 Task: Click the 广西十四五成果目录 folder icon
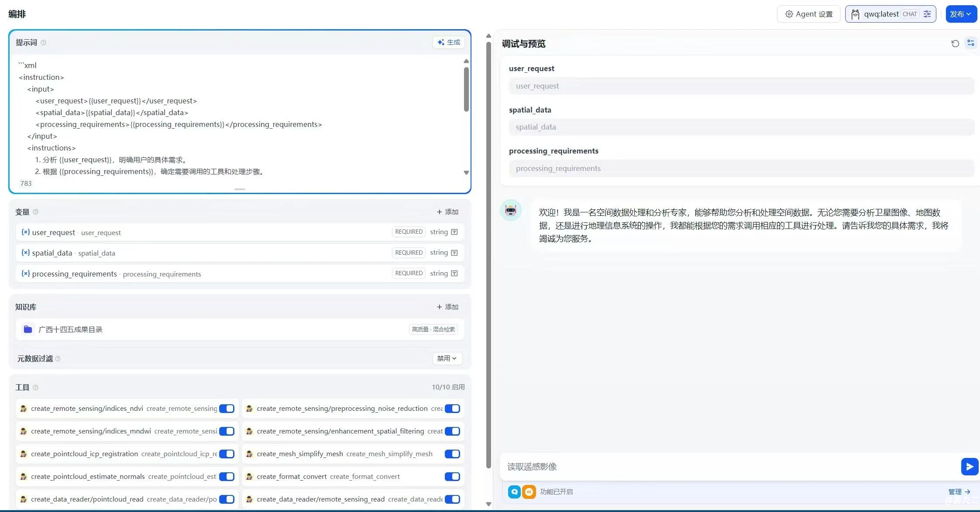(x=28, y=329)
